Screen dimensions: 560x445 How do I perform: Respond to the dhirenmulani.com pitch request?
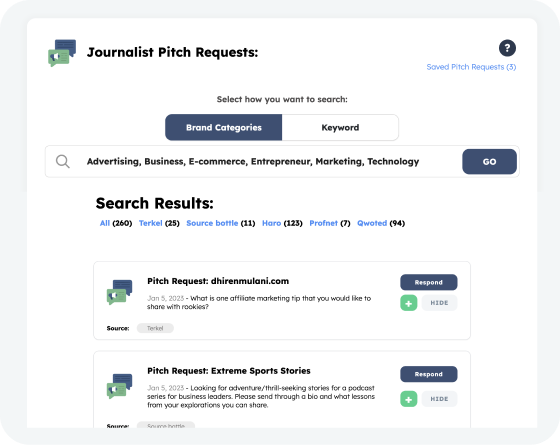click(x=429, y=282)
